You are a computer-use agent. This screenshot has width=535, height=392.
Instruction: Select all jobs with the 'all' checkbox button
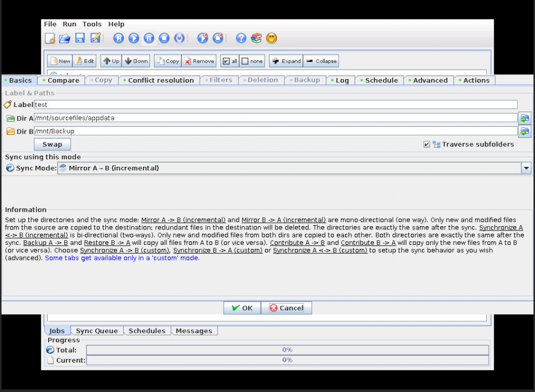230,61
